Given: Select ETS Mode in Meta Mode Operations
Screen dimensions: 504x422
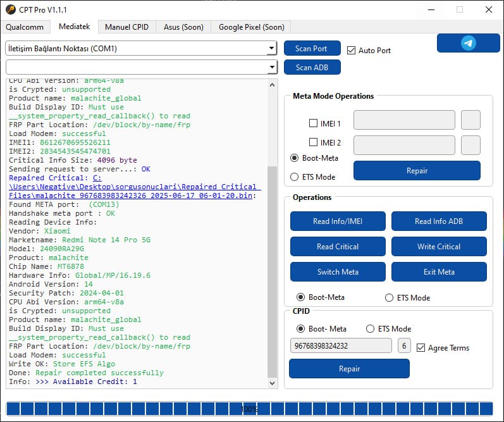Looking at the screenshot, I should 294,177.
